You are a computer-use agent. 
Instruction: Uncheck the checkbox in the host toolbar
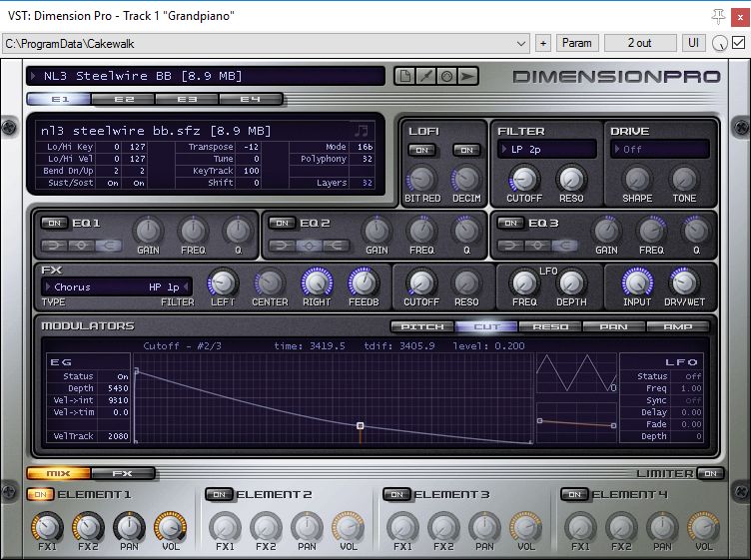(739, 43)
